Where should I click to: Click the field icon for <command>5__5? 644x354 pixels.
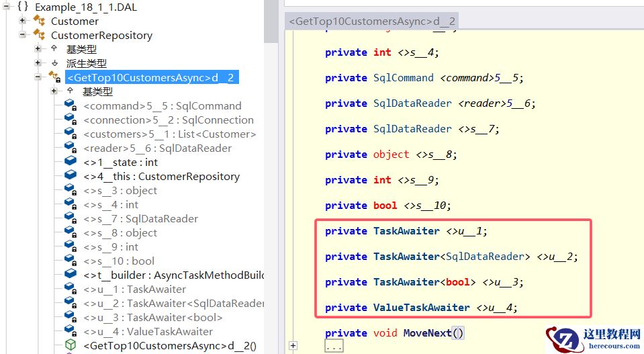point(71,105)
